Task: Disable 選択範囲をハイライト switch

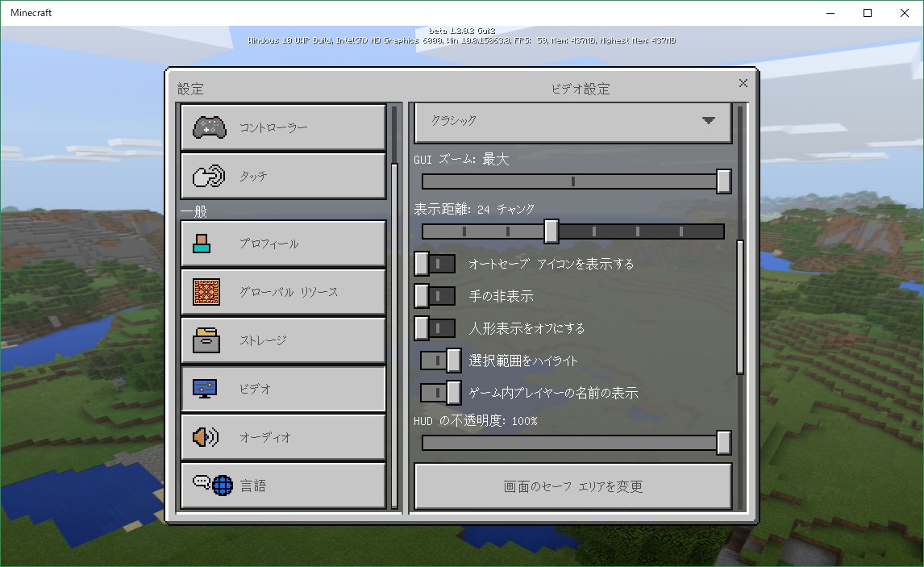Action: (441, 360)
